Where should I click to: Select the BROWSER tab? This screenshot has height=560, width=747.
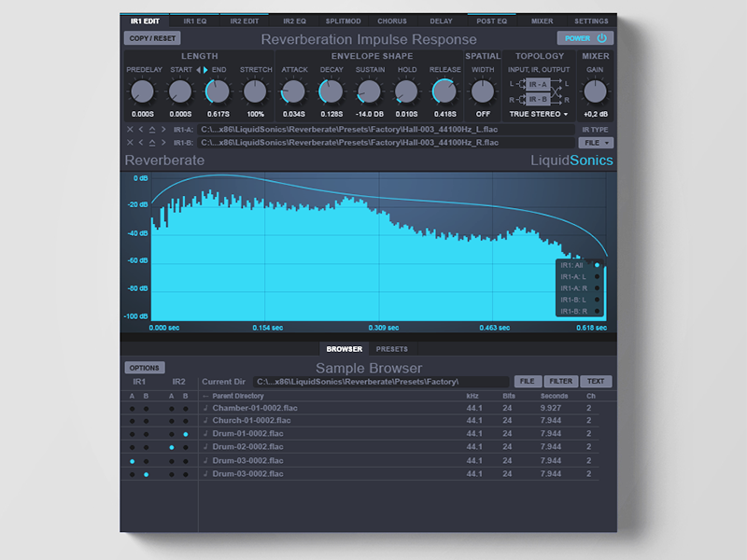coord(344,349)
